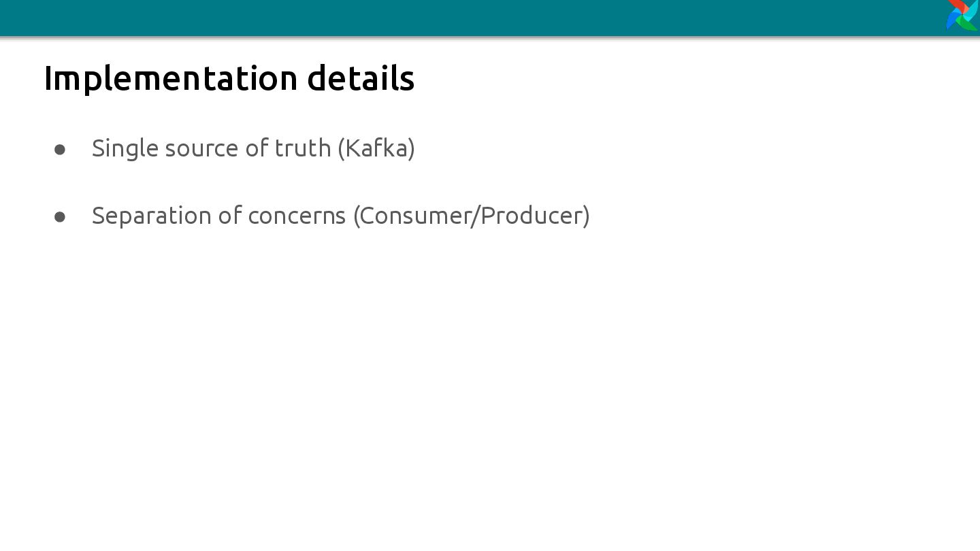This screenshot has width=980, height=551.
Task: Click the empty white slide area below bullets
Action: tap(490, 388)
